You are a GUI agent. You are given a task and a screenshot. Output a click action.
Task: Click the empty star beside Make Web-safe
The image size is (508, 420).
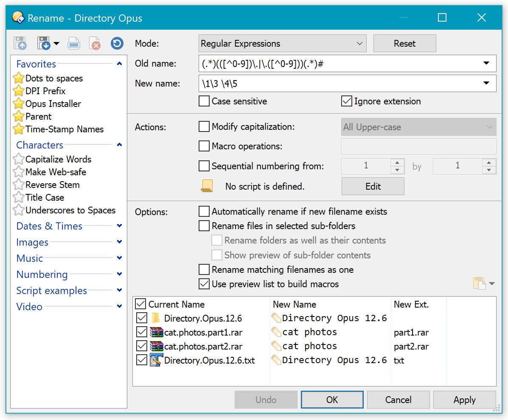click(19, 172)
